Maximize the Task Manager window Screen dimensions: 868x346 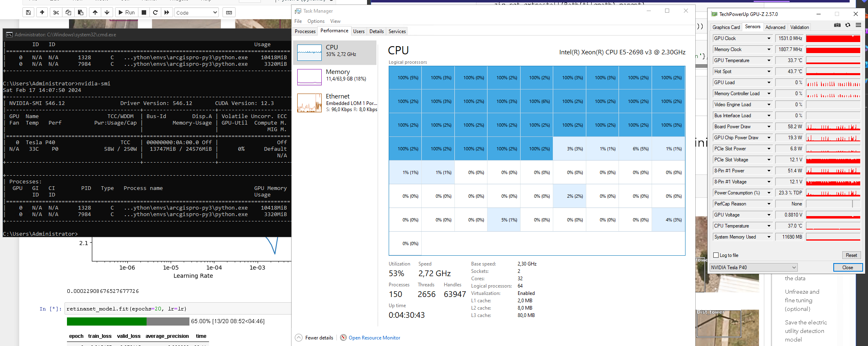(667, 11)
